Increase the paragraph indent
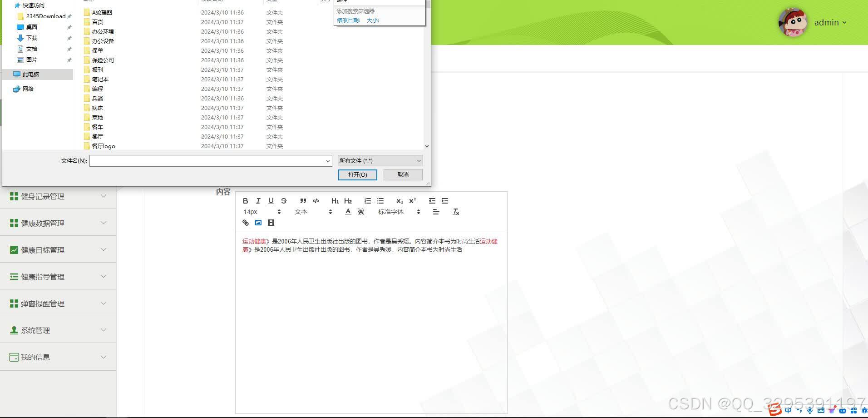Viewport: 868px width, 418px height. point(445,201)
